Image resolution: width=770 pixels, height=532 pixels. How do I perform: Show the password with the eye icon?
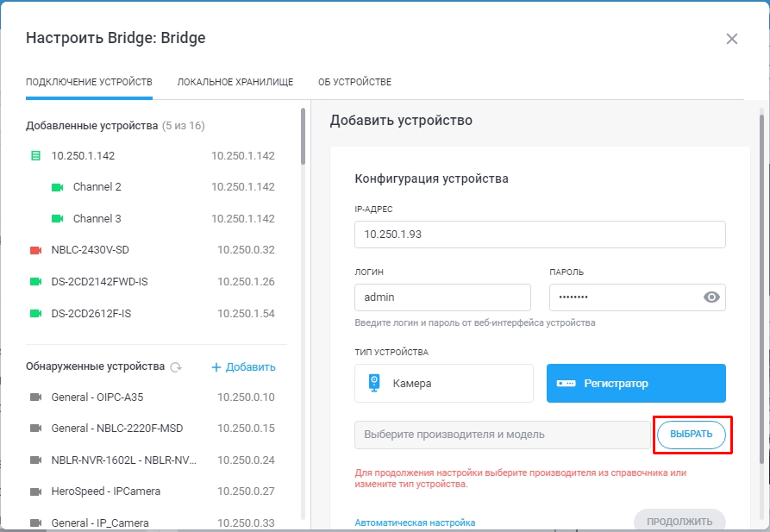pos(711,297)
